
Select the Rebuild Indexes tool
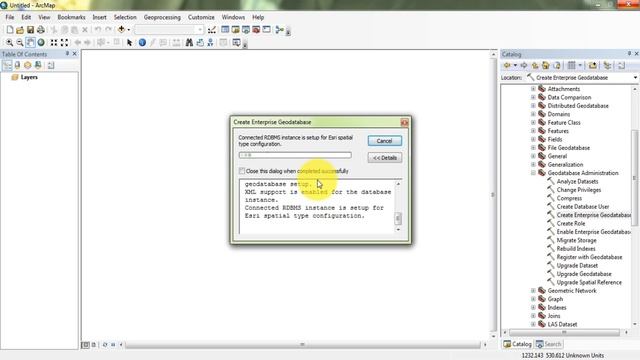[x=576, y=249]
